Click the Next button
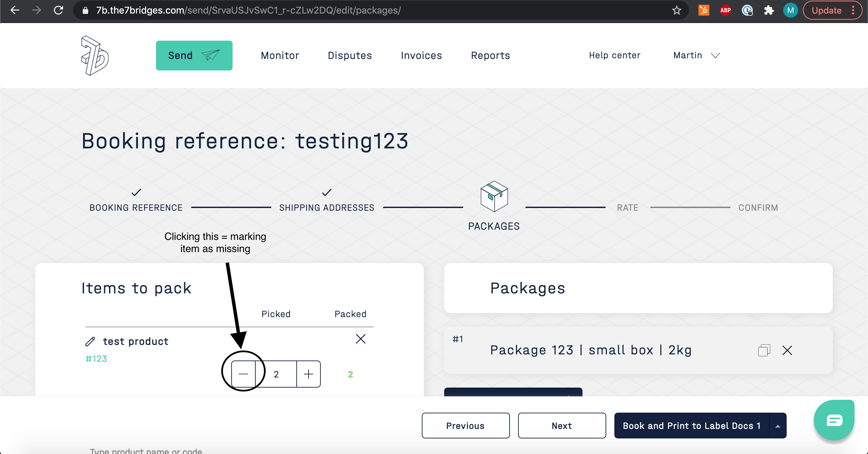The width and height of the screenshot is (868, 454). [562, 426]
